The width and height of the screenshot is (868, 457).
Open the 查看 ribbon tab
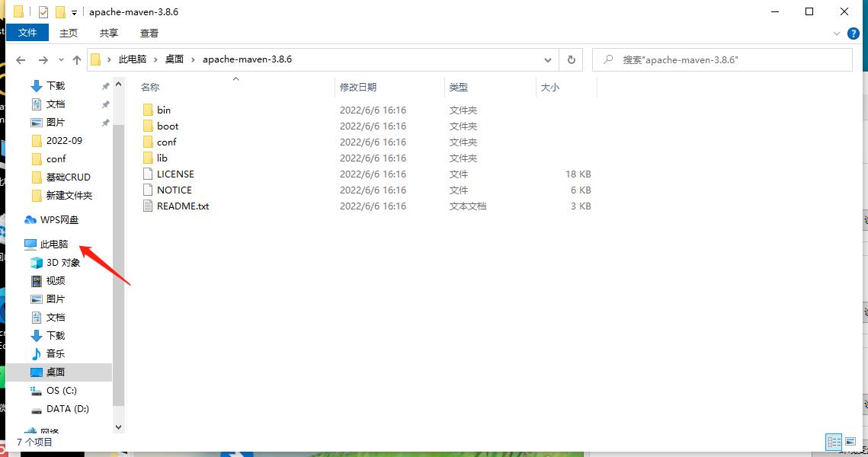[x=149, y=34]
